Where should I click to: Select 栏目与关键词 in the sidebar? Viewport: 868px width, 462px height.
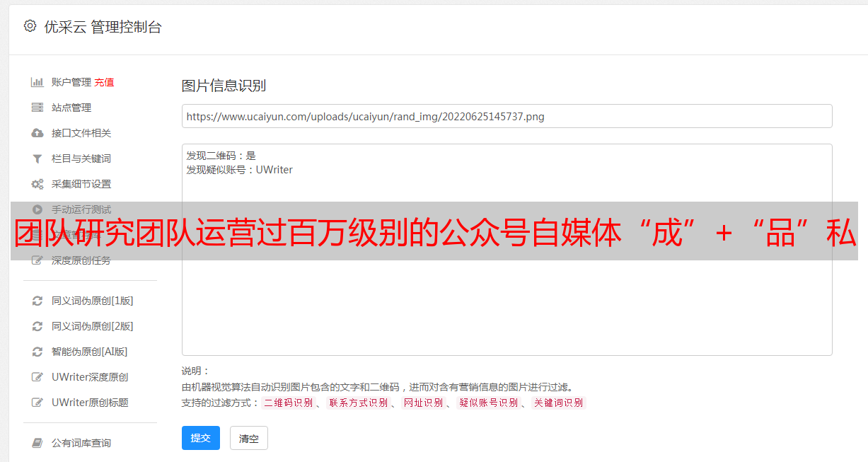click(81, 158)
